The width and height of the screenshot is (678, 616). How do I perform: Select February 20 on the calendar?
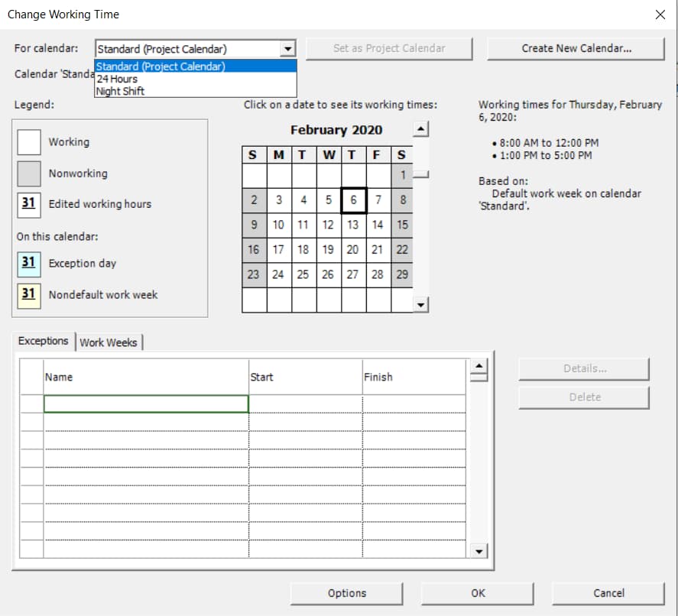[x=352, y=249]
